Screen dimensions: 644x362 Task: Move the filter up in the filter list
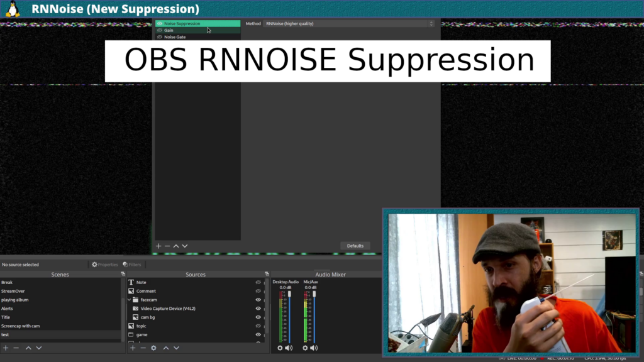[x=176, y=246]
